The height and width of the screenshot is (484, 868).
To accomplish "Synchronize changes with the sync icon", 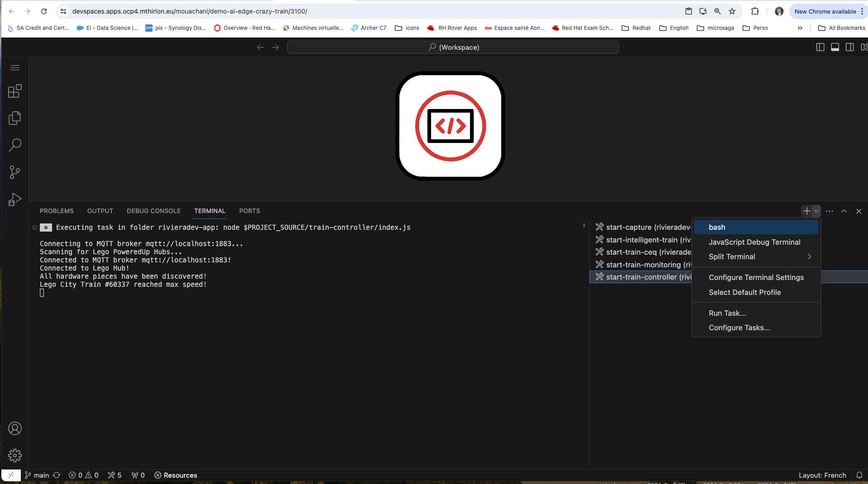I will click(57, 475).
